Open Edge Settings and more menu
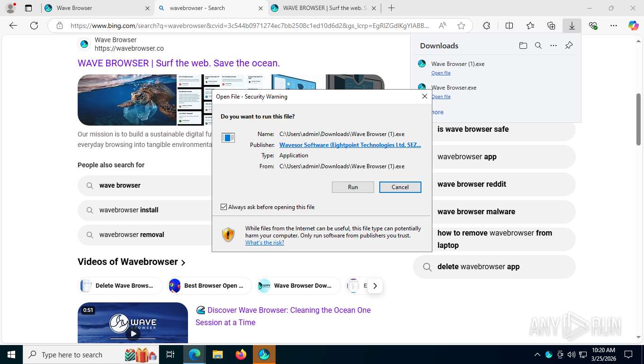 [614, 26]
